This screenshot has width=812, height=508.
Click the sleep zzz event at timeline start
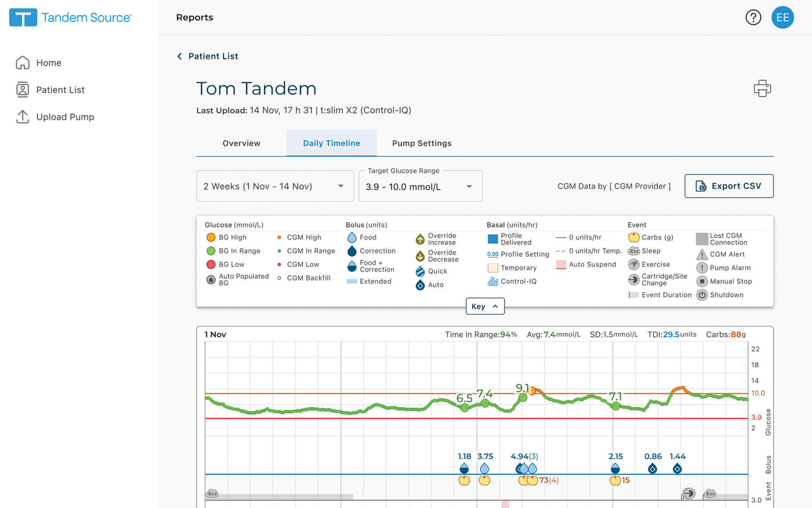click(x=212, y=494)
